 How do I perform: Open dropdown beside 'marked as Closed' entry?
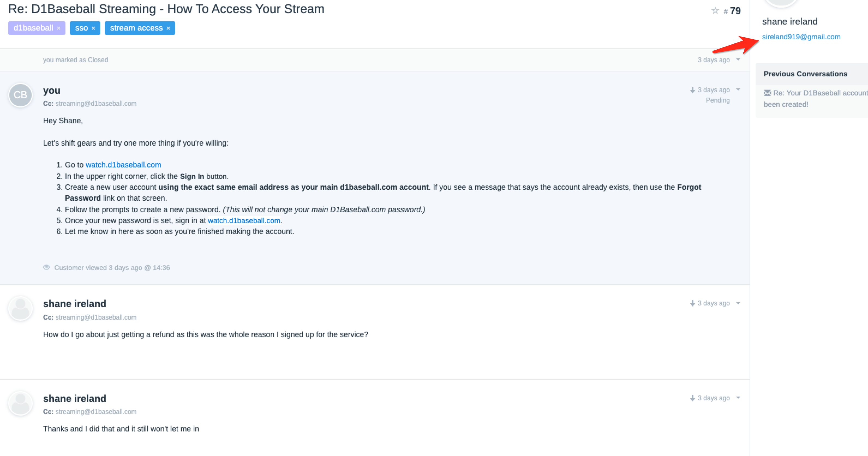click(738, 60)
